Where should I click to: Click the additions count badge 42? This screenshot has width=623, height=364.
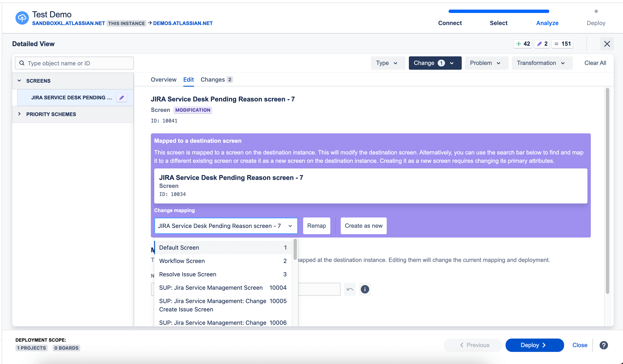tap(523, 44)
